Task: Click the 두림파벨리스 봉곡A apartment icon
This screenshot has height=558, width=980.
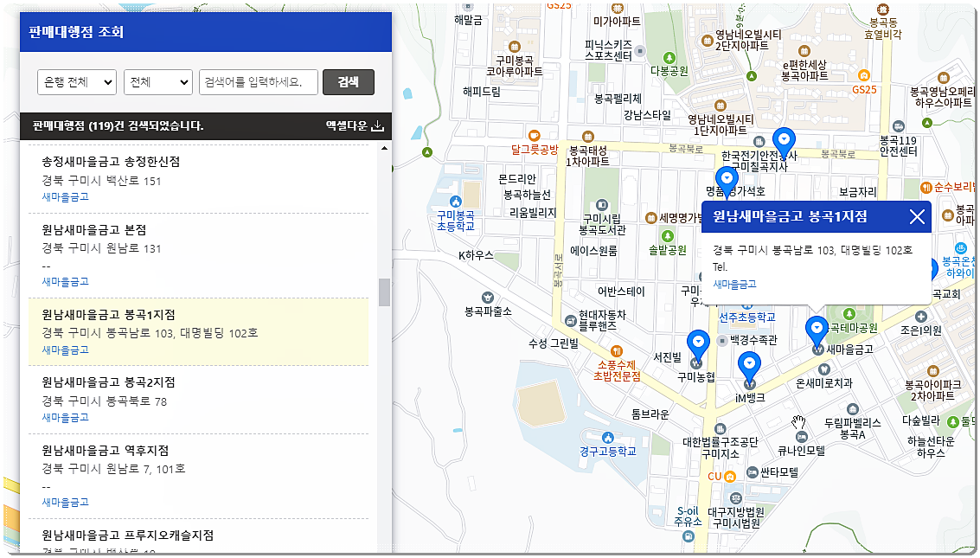Action: pos(853,410)
